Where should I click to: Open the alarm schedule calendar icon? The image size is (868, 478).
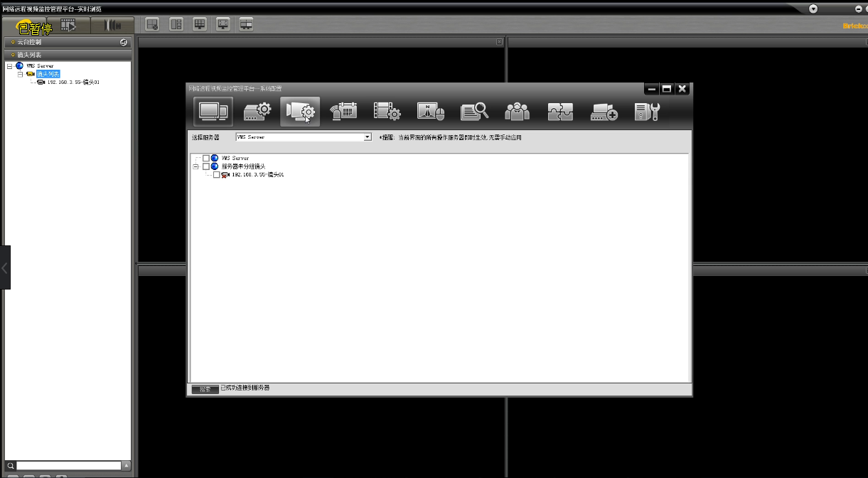coord(343,112)
